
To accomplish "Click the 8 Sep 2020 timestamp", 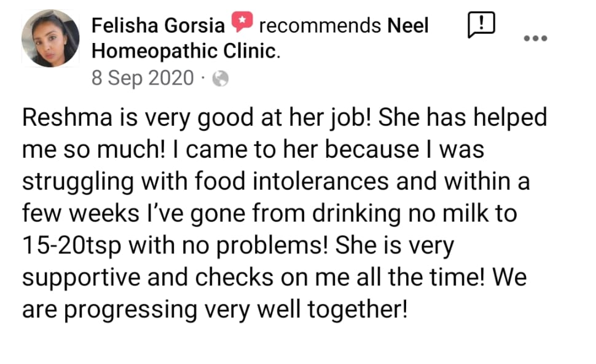I will click(x=143, y=79).
